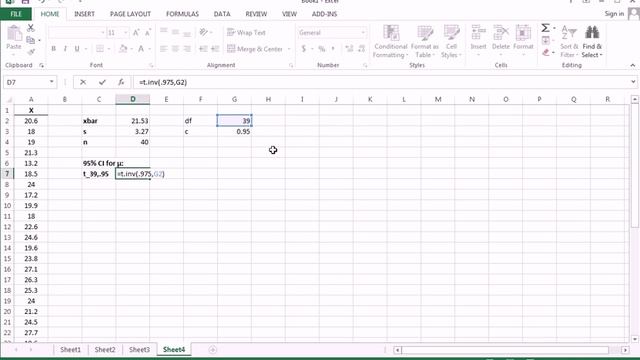The height and width of the screenshot is (360, 640).
Task: Click Sign in link
Action: click(x=614, y=14)
